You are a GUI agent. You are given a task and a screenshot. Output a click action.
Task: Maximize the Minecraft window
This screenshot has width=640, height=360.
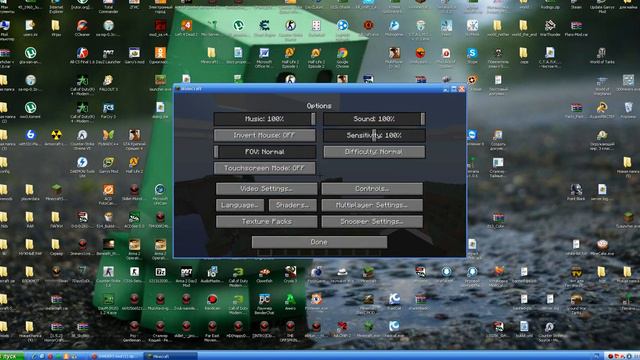453,89
